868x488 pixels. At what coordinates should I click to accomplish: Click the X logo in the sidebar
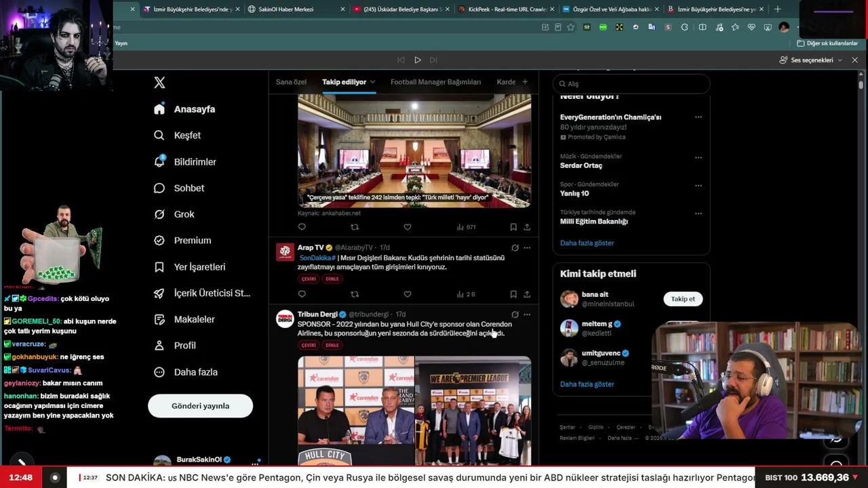[159, 83]
